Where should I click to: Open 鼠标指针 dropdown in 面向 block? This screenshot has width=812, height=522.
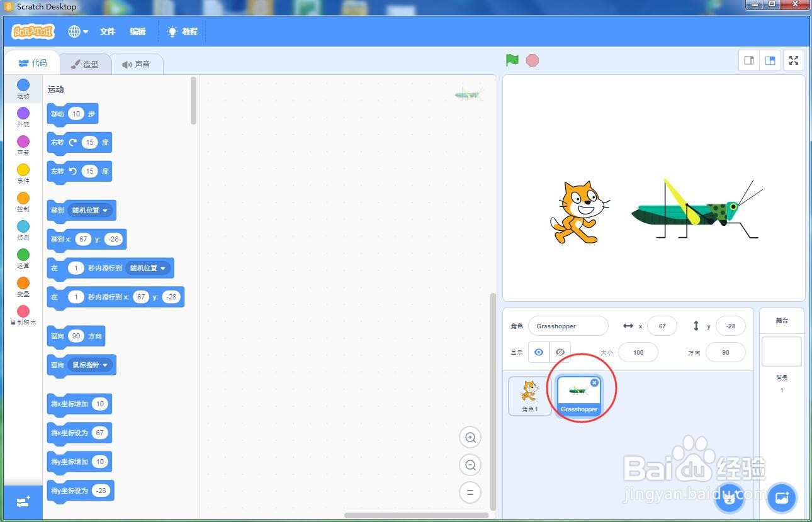(x=90, y=365)
